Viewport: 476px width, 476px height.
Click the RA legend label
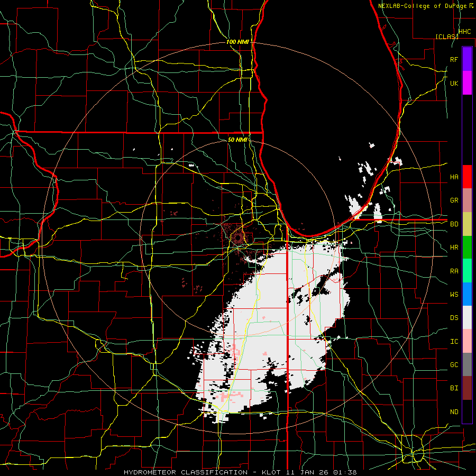coord(454,271)
